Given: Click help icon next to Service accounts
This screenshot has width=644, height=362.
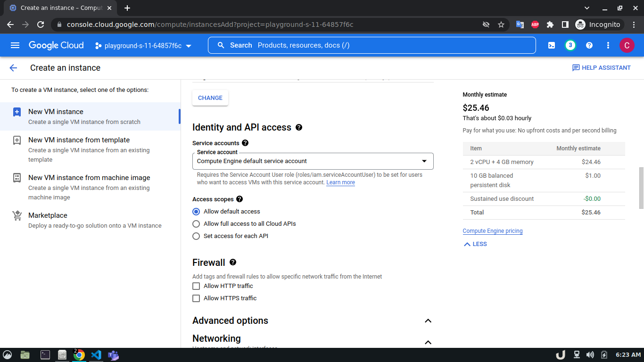Looking at the screenshot, I should point(245,143).
